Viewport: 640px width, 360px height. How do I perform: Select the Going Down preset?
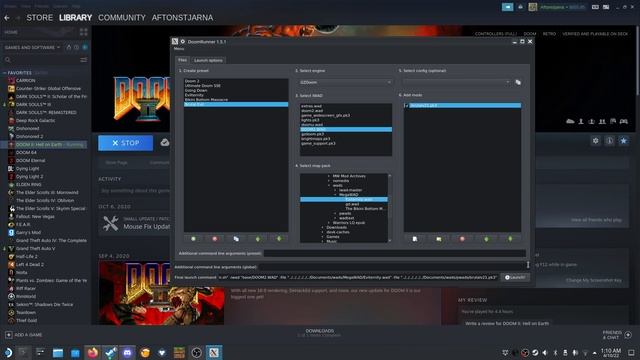coord(236,90)
